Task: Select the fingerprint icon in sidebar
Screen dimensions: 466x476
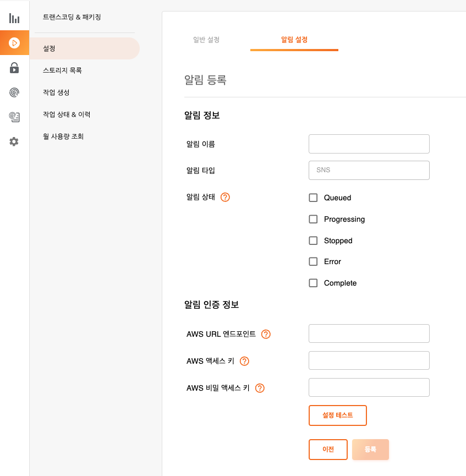Action: (x=14, y=92)
